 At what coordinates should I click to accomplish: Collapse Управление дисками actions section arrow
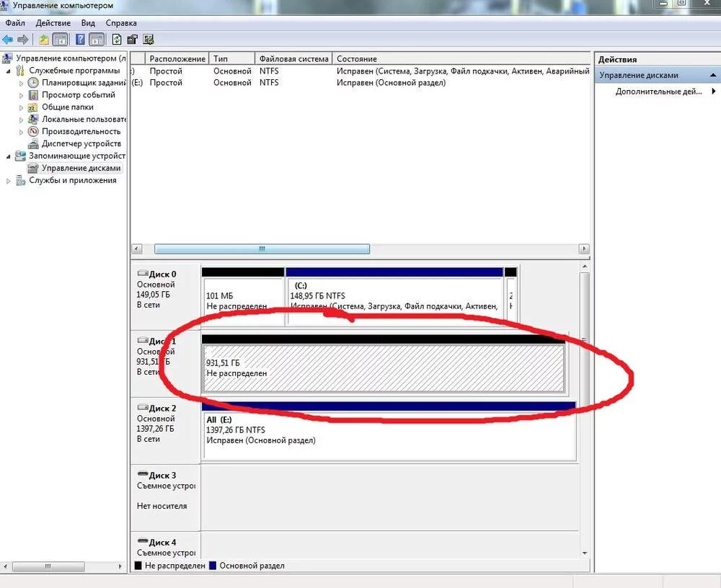point(713,75)
